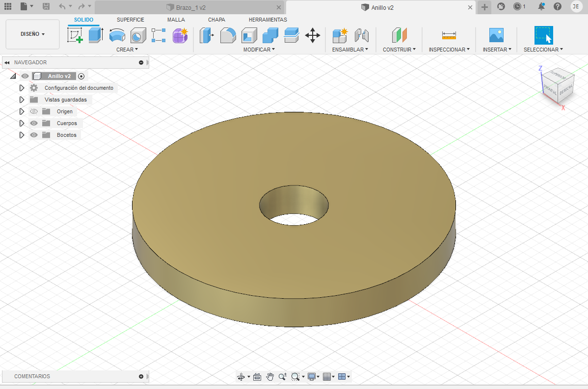
Task: Open the CREAR dropdown menu
Action: coord(127,50)
